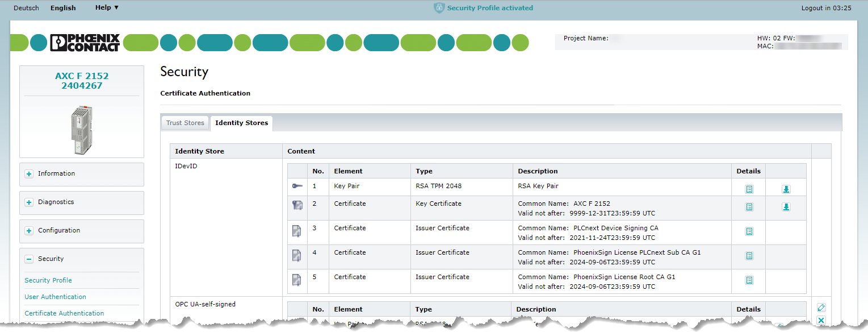The image size is (868, 332).
Task: Select the Identity Stores tab
Action: point(241,123)
